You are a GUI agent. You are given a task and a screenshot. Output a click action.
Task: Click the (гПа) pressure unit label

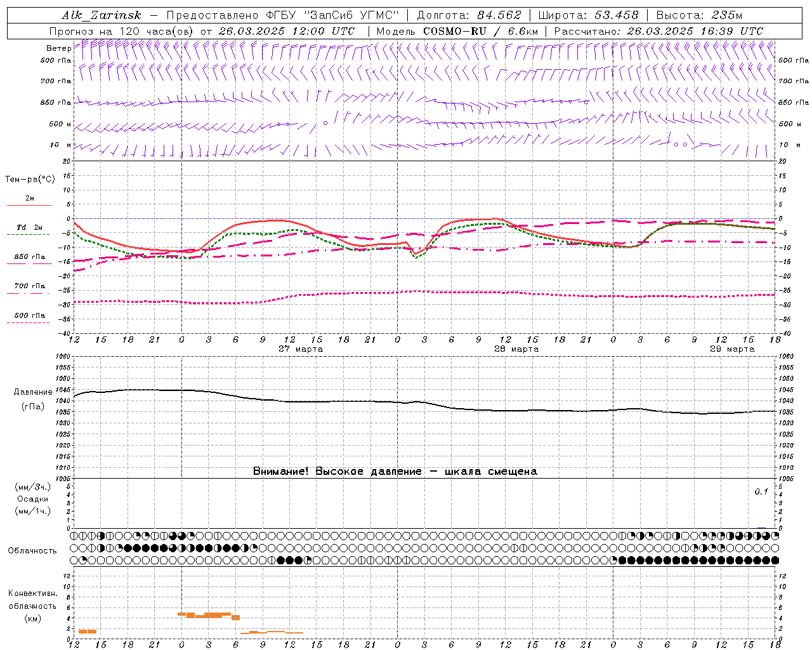coord(33,407)
